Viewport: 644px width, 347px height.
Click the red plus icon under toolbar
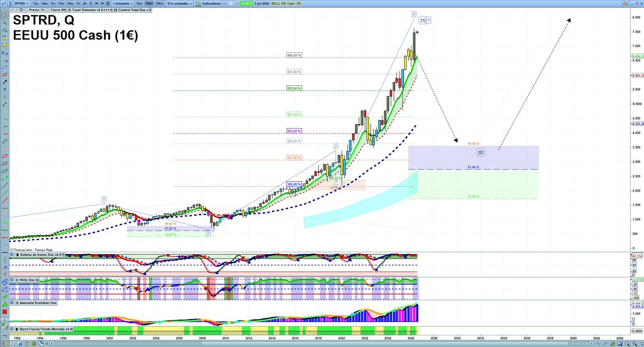tap(12, 10)
